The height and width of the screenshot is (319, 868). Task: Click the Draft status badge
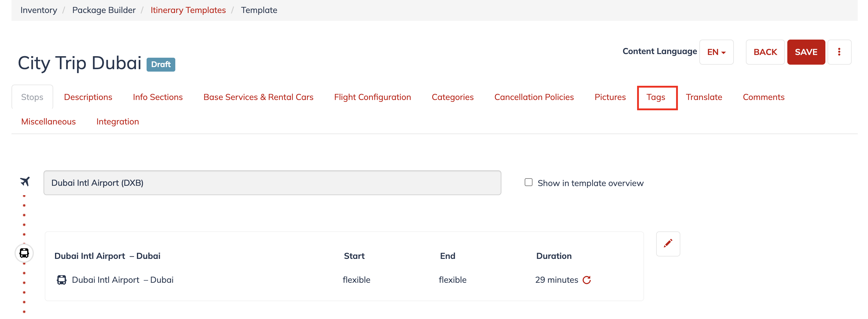tap(161, 64)
